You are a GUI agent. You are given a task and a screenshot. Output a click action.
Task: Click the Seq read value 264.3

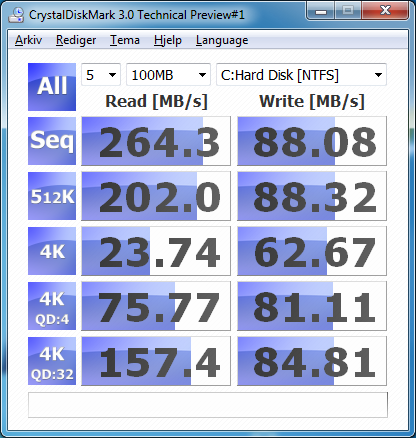tap(156, 141)
